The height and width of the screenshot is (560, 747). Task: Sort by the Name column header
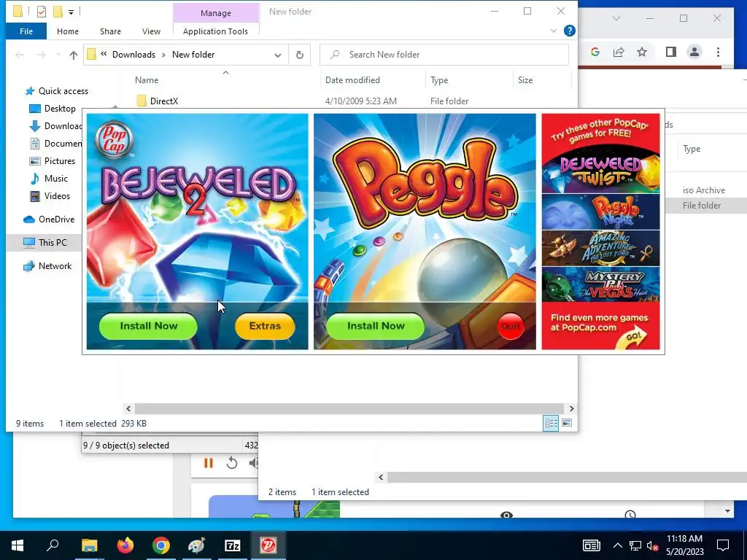(x=146, y=80)
